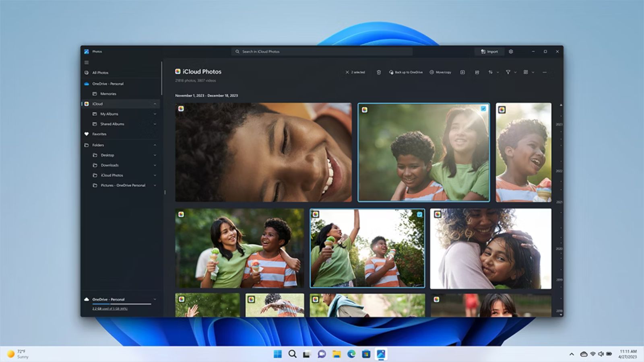Expand My Albums in the sidebar
The image size is (644, 362).
[155, 114]
